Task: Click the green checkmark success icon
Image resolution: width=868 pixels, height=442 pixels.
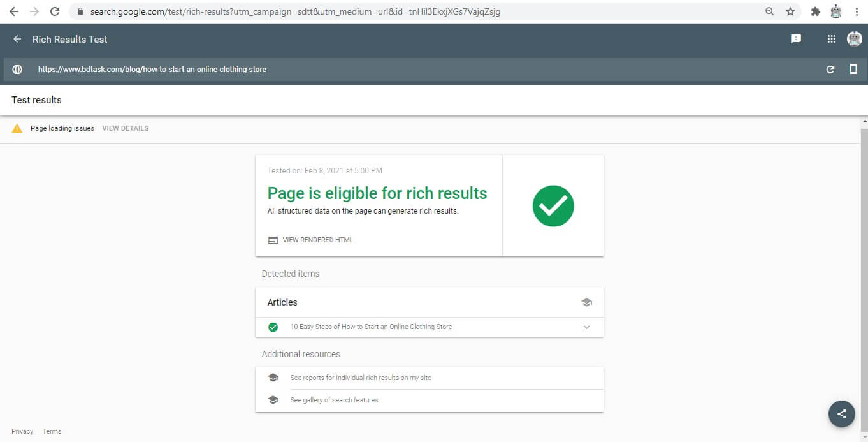Action: pyautogui.click(x=553, y=205)
